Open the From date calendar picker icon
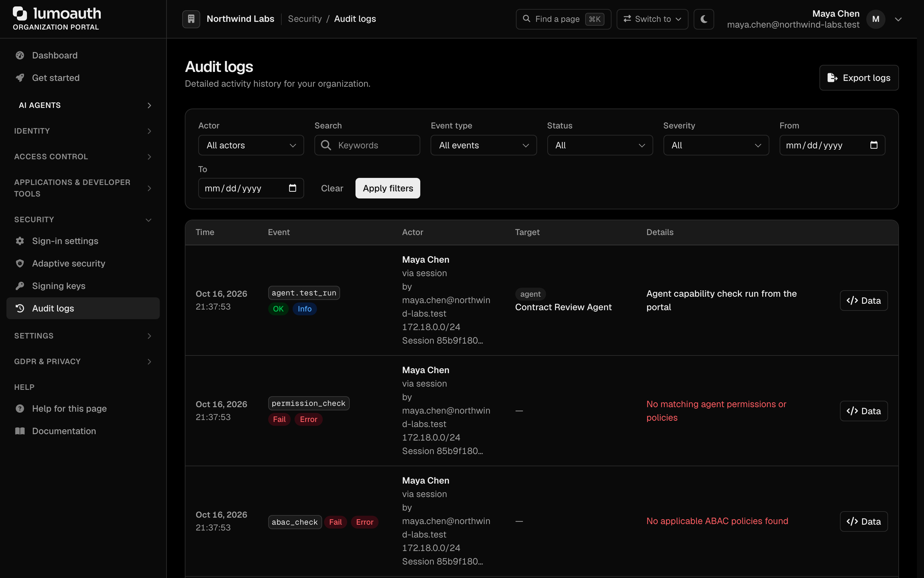This screenshot has height=578, width=924. tap(874, 145)
